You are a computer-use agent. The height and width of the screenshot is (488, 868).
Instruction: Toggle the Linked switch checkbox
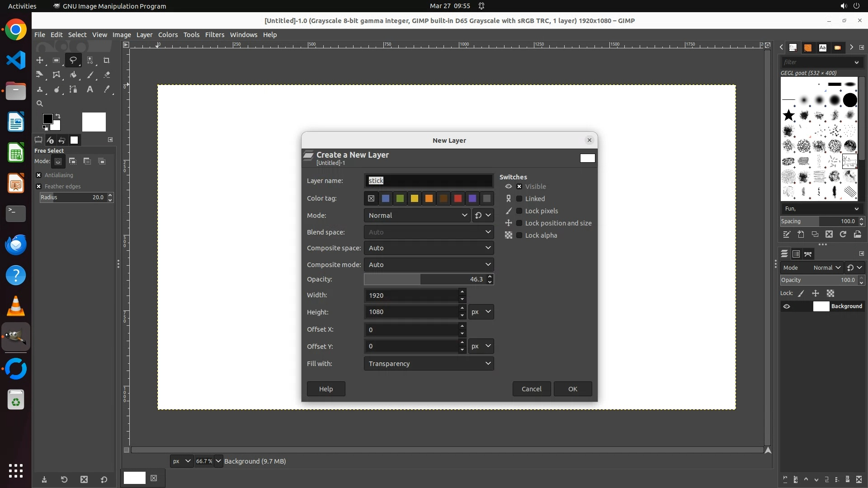coord(519,199)
